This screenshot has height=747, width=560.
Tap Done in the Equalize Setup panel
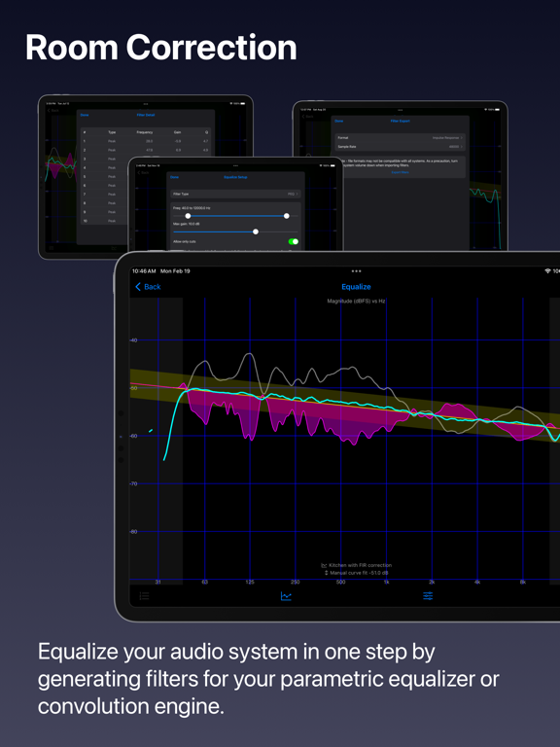(x=175, y=177)
